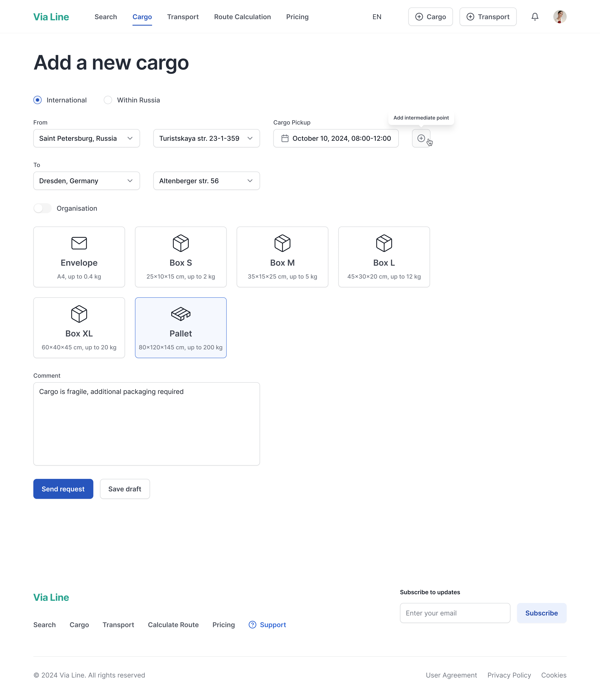This screenshot has height=700, width=600.
Task: Choose the Box S package icon
Action: (x=181, y=243)
